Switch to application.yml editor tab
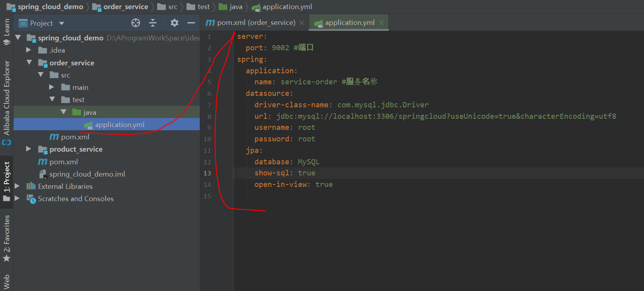Screen dimensions: 644x291 350,23
